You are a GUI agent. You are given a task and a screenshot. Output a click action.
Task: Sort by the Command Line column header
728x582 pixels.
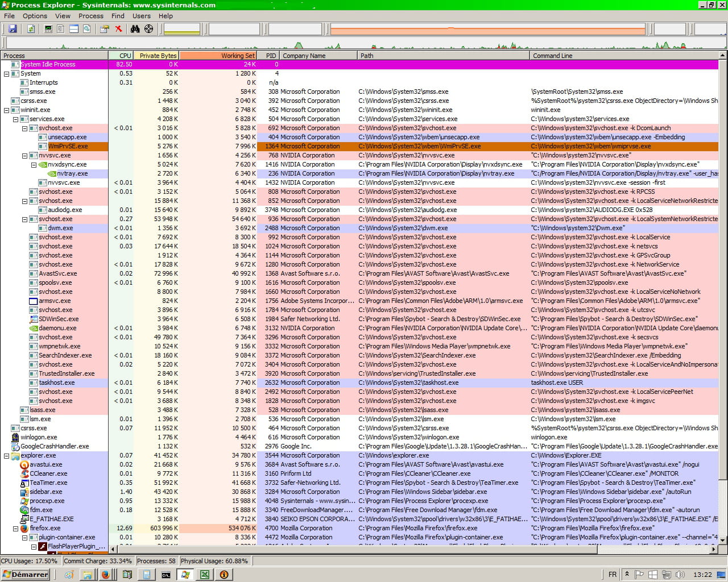[624, 55]
